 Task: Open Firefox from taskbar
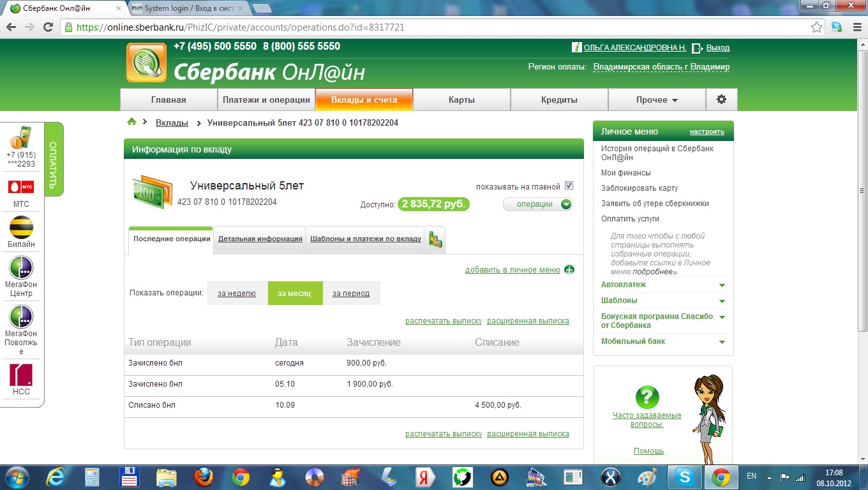click(204, 477)
